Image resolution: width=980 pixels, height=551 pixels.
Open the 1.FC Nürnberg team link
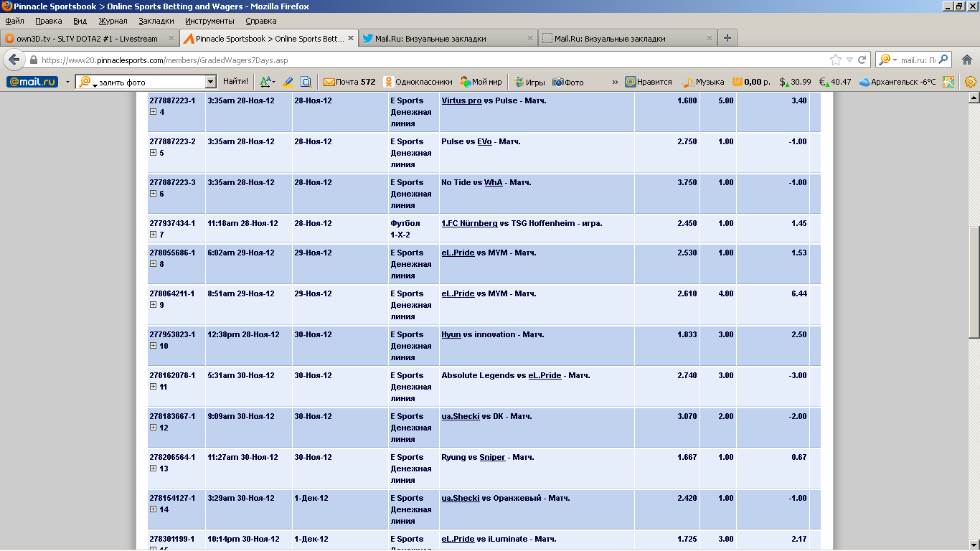469,223
